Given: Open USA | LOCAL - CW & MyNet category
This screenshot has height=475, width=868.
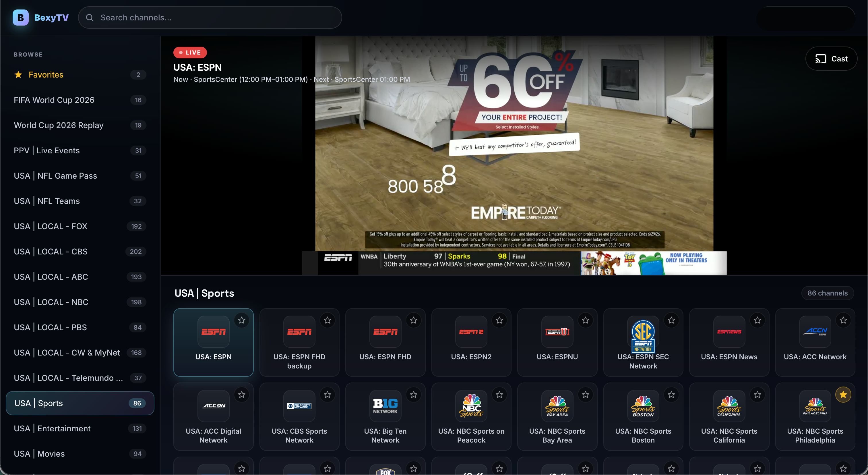Looking at the screenshot, I should click(80, 353).
